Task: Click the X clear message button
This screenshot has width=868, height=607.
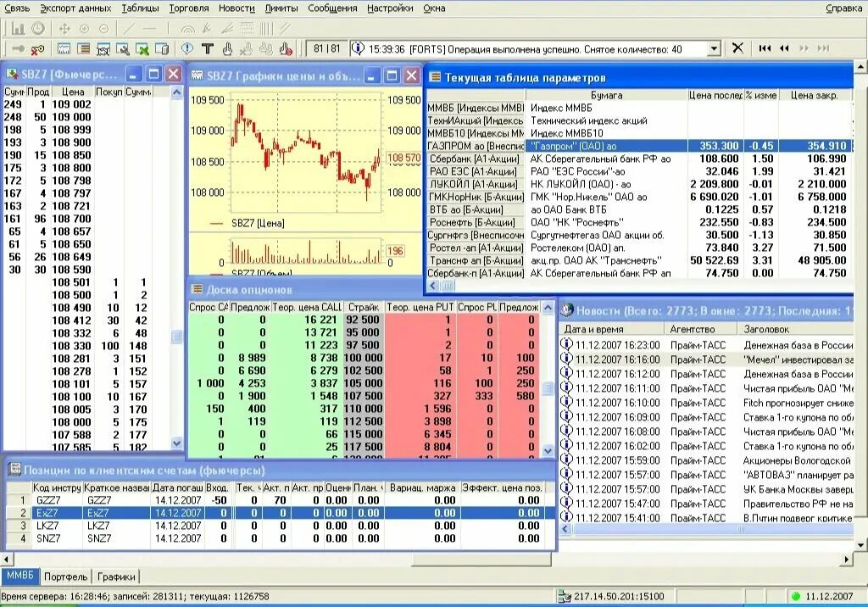Action: (737, 48)
